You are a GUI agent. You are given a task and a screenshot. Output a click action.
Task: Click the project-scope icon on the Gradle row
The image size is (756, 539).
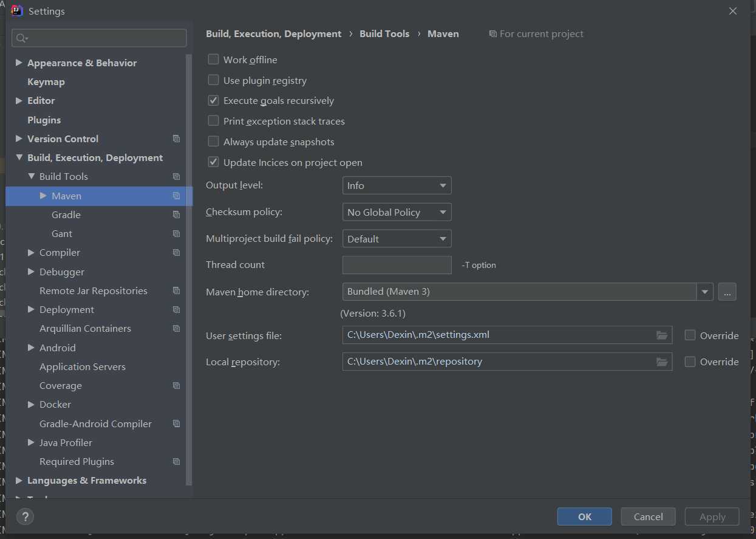(176, 215)
